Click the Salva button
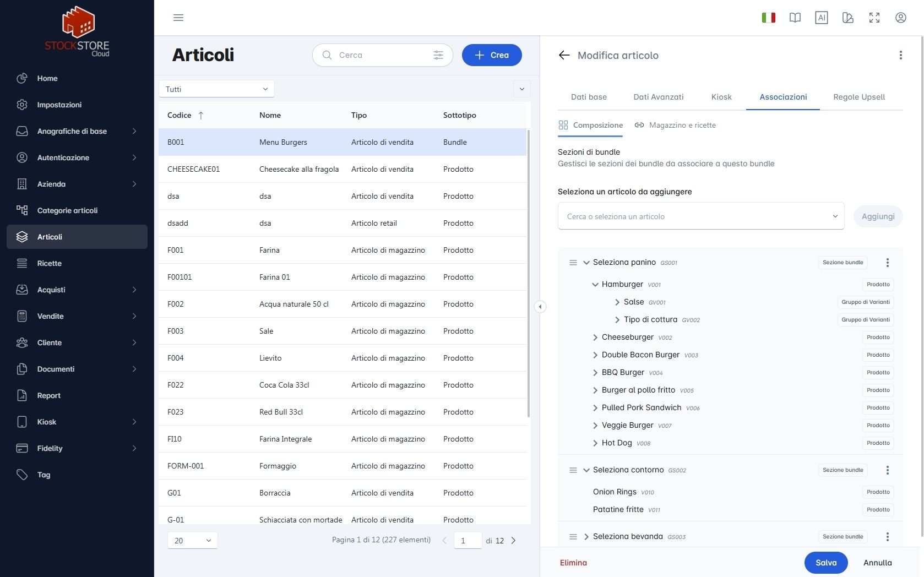This screenshot has width=924, height=577. tap(826, 563)
